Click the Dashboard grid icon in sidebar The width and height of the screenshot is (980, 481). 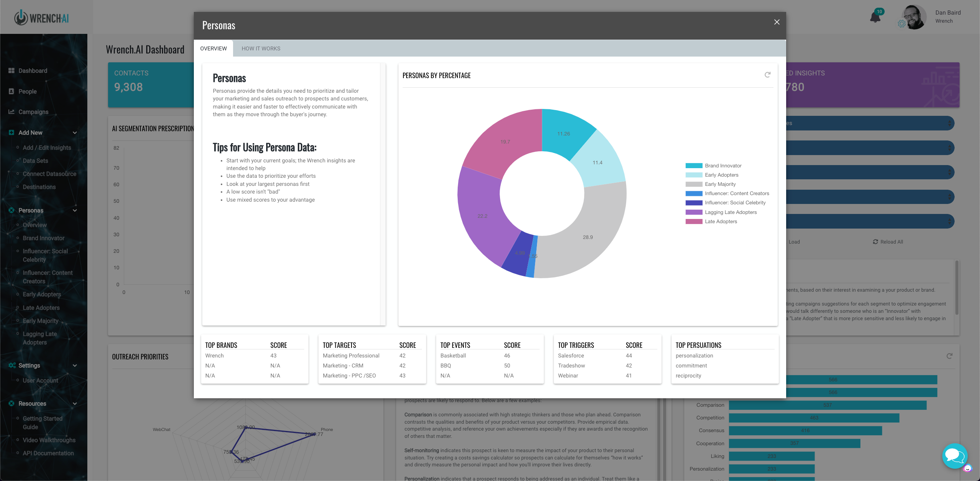pyautogui.click(x=12, y=71)
